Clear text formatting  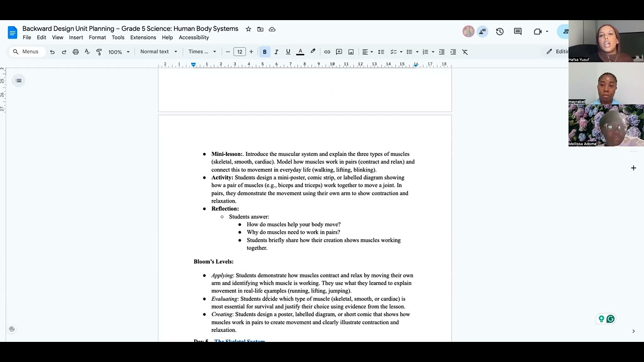tap(465, 52)
